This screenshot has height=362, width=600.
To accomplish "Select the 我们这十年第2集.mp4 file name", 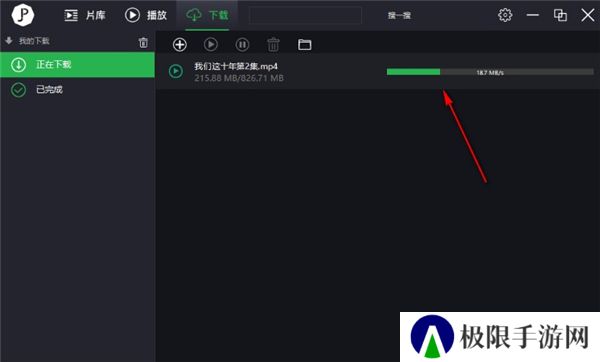I will (x=236, y=66).
